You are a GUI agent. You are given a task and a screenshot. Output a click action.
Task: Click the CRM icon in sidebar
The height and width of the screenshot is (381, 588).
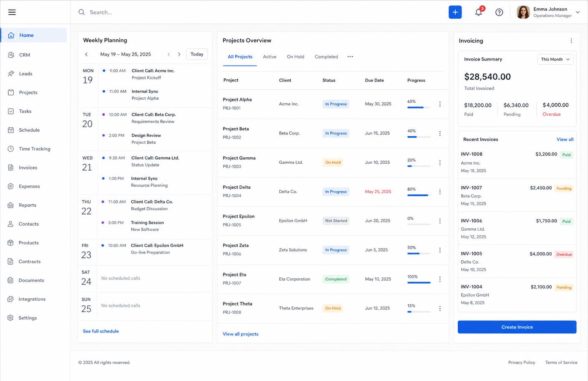pos(11,55)
